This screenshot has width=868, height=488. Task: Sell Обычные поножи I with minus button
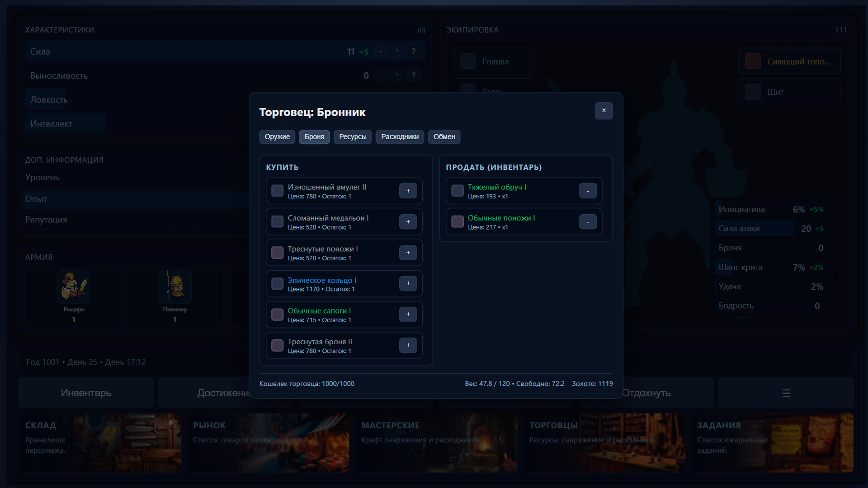point(588,222)
